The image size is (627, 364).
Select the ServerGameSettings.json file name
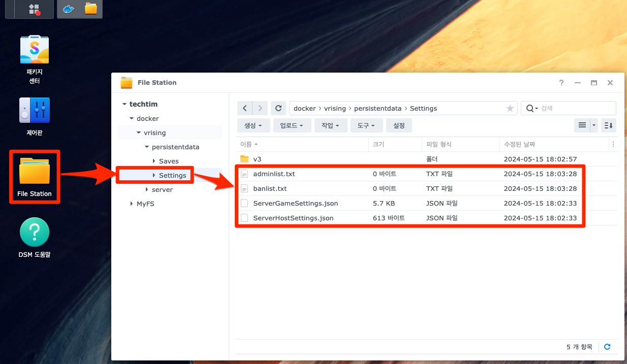296,203
